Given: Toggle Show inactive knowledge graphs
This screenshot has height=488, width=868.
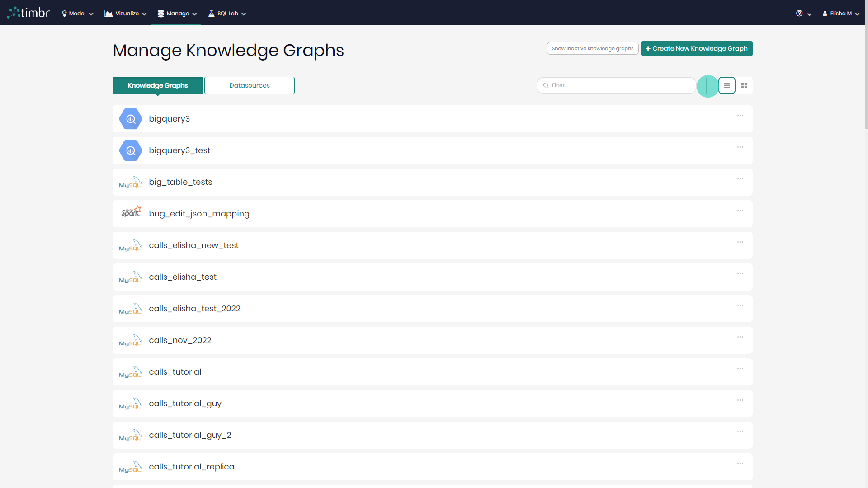Looking at the screenshot, I should [x=592, y=48].
